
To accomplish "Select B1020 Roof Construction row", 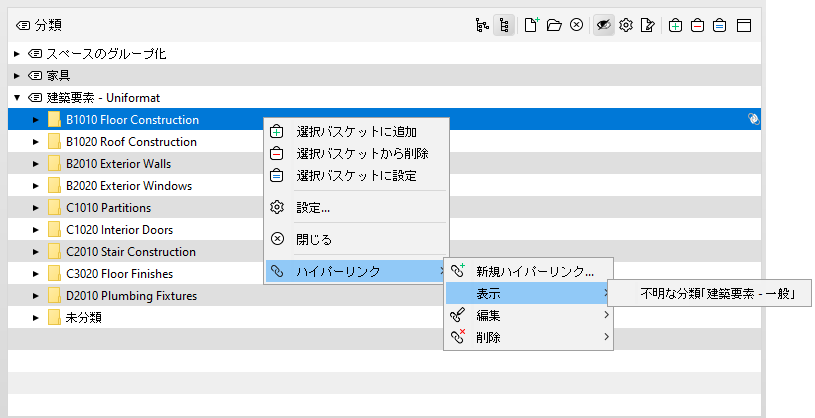I will coord(384,142).
